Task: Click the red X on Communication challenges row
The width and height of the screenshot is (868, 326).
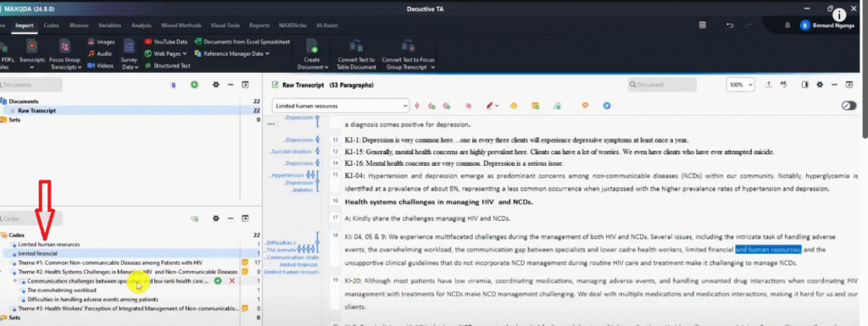Action: pos(232,281)
